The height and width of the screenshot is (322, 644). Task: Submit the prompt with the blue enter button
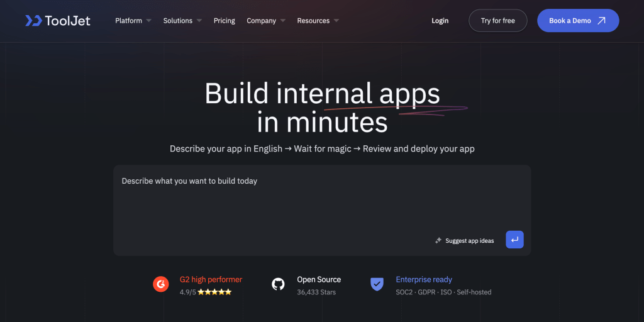click(514, 240)
